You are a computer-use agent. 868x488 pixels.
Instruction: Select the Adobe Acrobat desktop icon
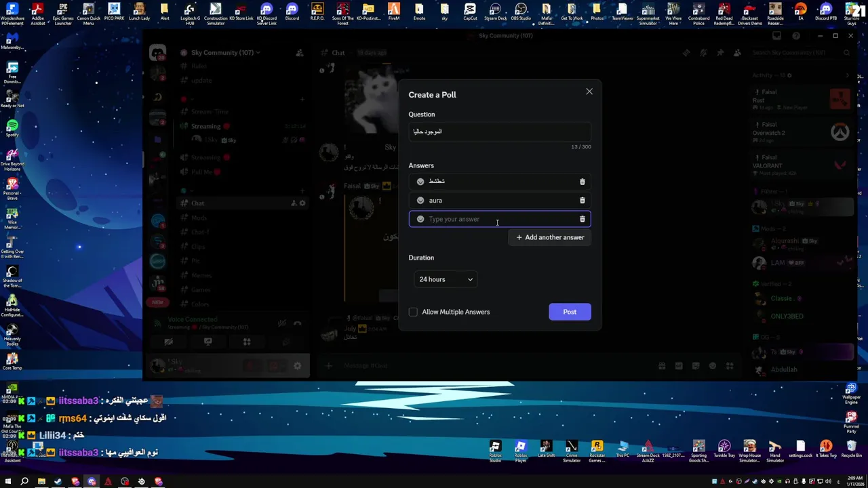(x=37, y=14)
